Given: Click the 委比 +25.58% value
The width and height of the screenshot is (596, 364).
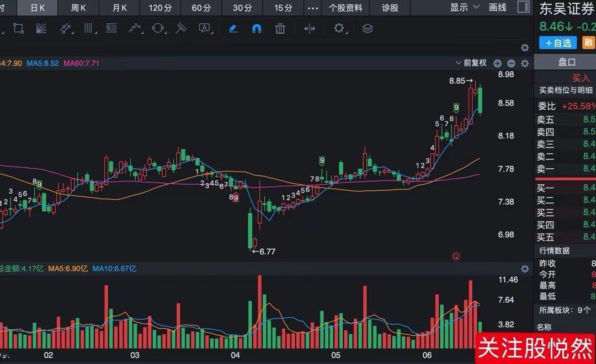Looking at the screenshot, I should coord(578,106).
